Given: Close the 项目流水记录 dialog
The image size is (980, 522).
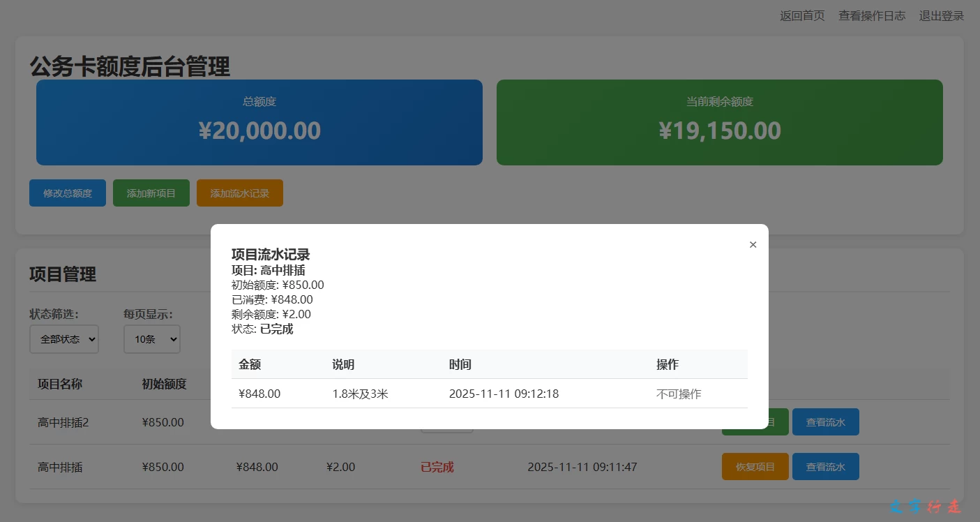Looking at the screenshot, I should [753, 245].
